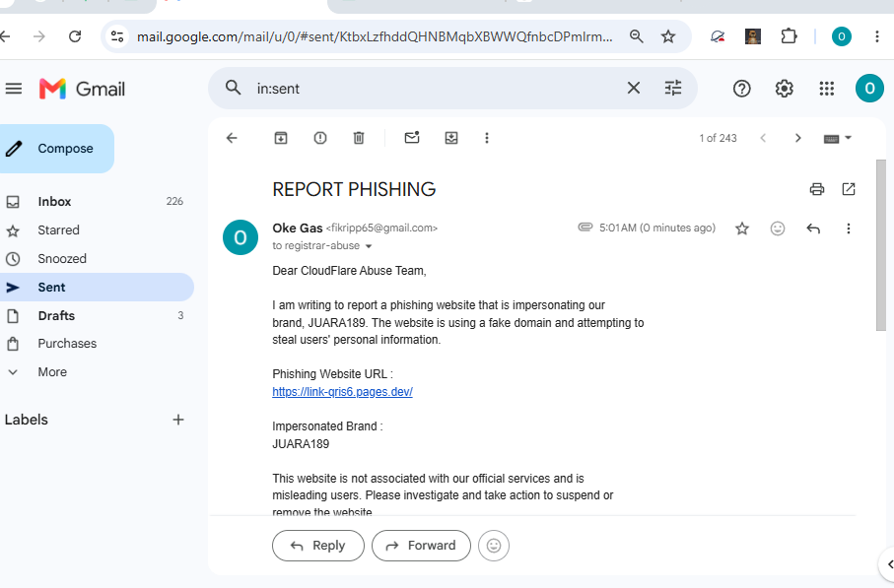
Task: Go to the Drafts folder
Action: (56, 315)
